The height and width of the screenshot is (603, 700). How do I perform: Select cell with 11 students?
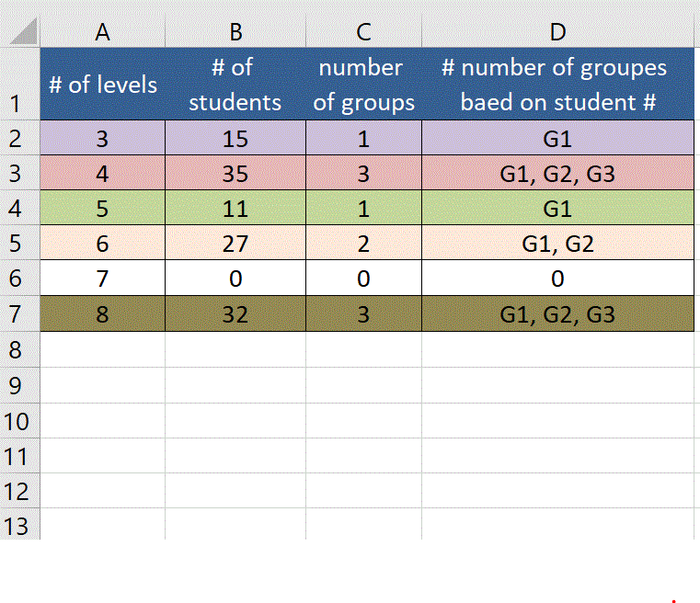235,208
